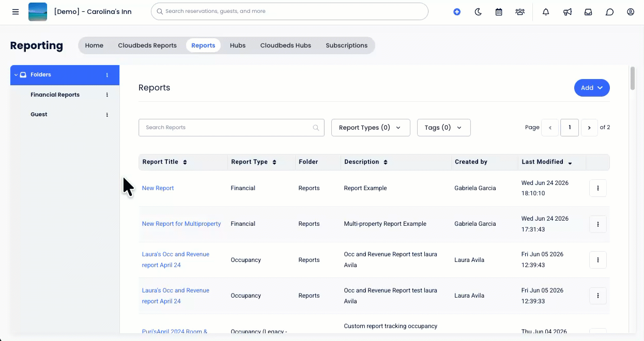Switch to Cloudbeds Reports tab

[x=147, y=45]
